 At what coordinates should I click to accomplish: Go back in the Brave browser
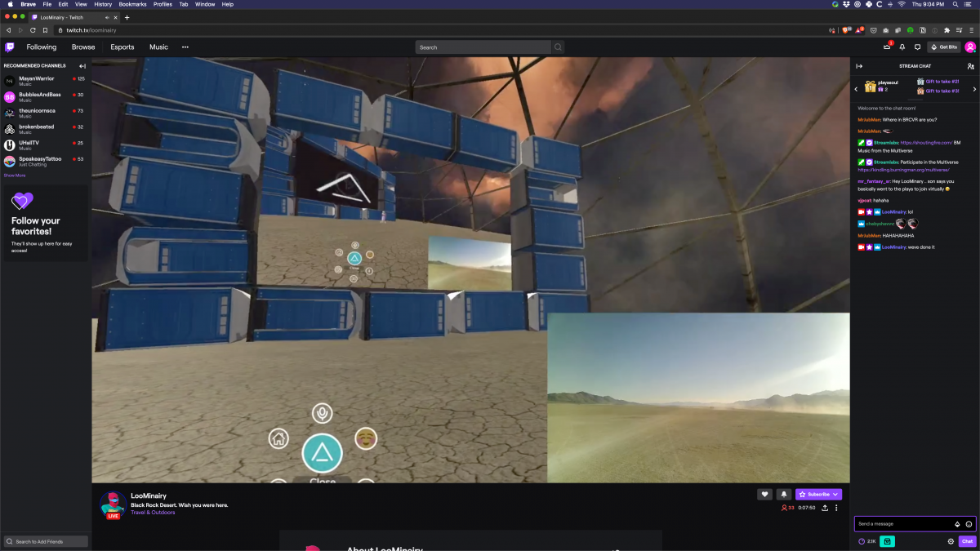(8, 30)
